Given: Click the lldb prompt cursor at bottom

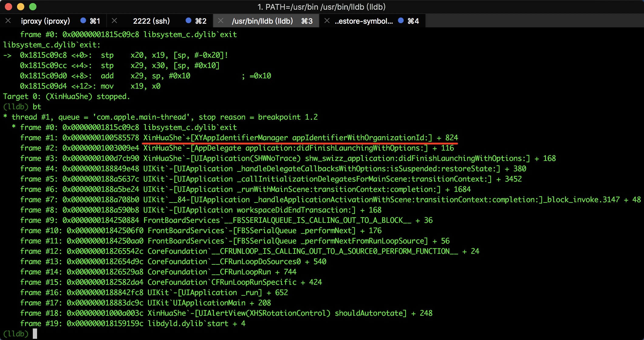Looking at the screenshot, I should [35, 334].
